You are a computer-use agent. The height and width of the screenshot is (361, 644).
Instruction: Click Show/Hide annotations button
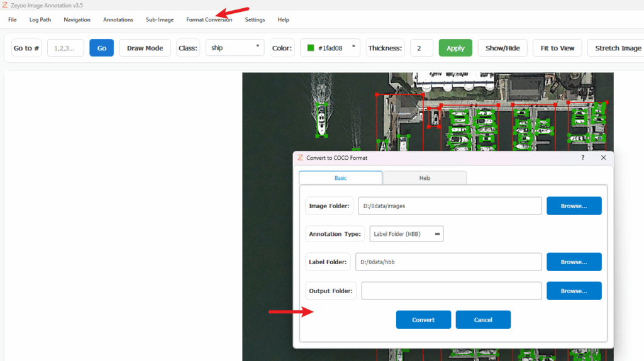[x=502, y=48]
